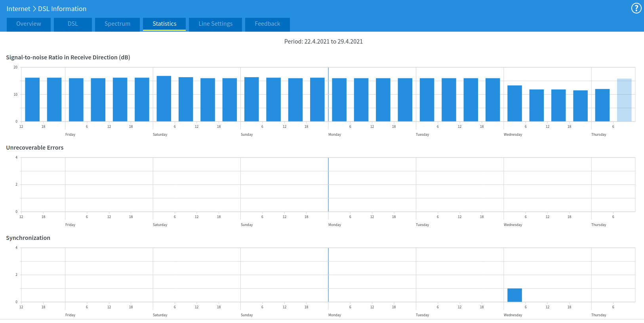Click the Wednesday bar in Synchronization chart
The height and width of the screenshot is (323, 644).
[x=514, y=295]
